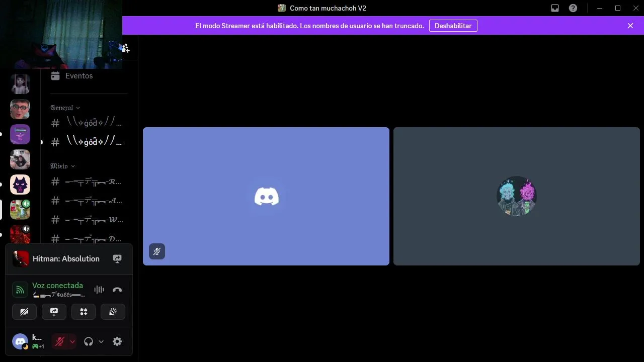Screen dimensions: 644x362
Task: Click the invite members icon near webcam overlay
Action: [x=125, y=48]
